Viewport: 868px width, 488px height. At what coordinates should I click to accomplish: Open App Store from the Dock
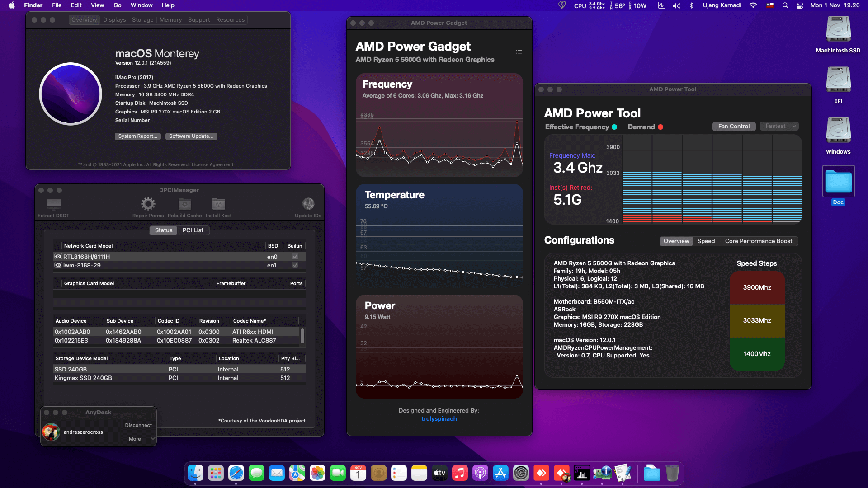(500, 473)
